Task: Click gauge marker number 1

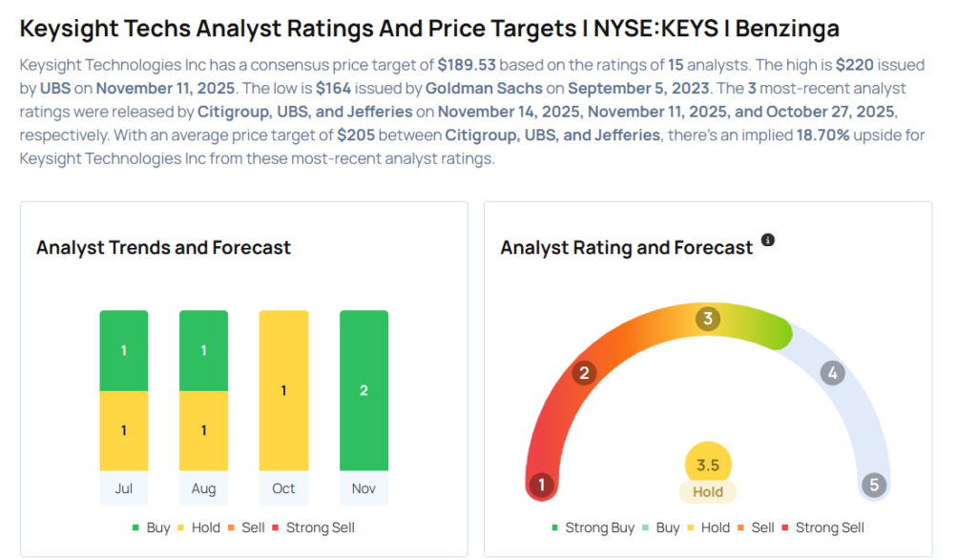Action: [542, 485]
